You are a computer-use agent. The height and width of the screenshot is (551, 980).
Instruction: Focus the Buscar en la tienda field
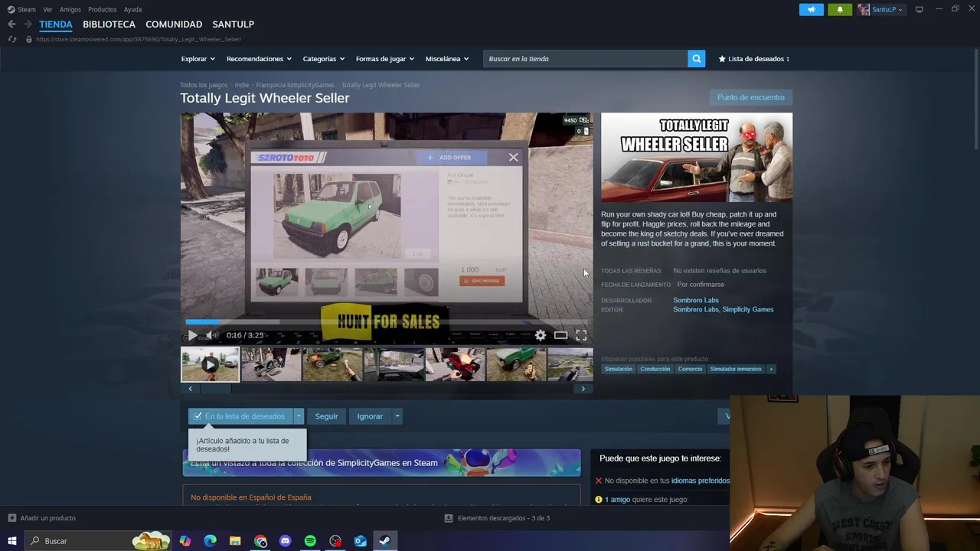(585, 59)
